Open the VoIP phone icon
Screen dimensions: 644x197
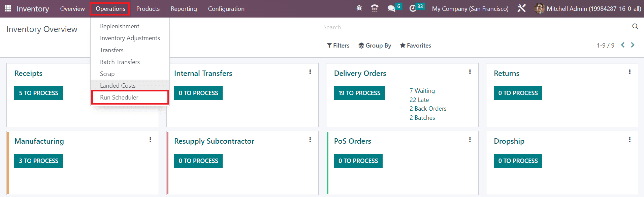[x=375, y=8]
